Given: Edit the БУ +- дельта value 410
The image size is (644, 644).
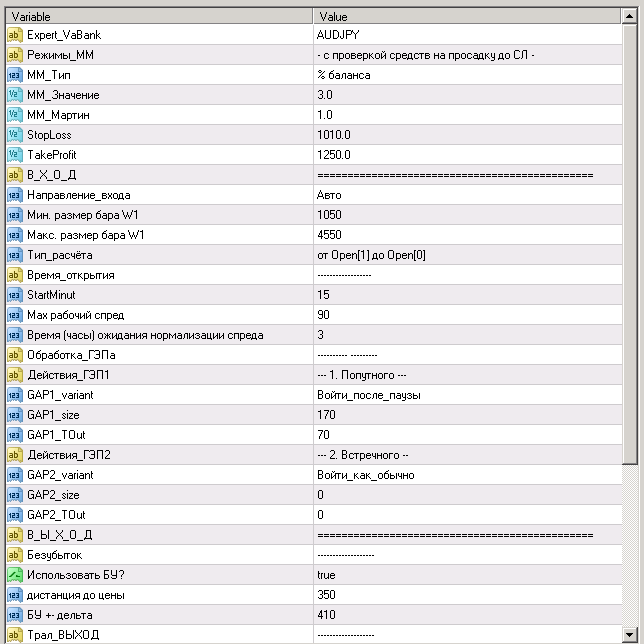Looking at the screenshot, I should tap(468, 615).
